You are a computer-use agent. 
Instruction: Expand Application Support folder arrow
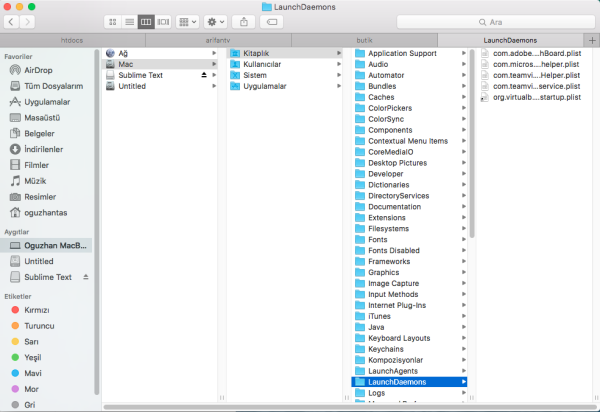tap(463, 53)
